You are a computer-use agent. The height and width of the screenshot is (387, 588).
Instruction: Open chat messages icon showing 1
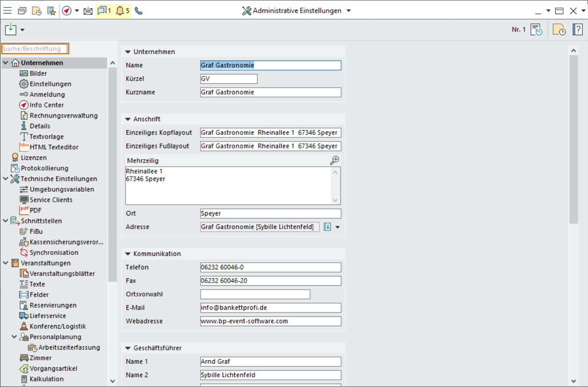[104, 11]
